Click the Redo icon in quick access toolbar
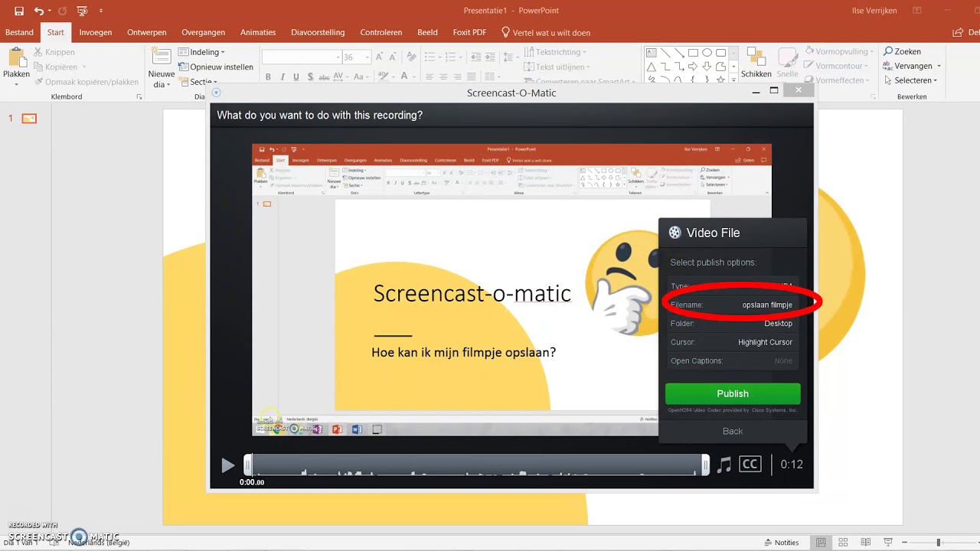Screen dimensions: 980x551 click(63, 11)
